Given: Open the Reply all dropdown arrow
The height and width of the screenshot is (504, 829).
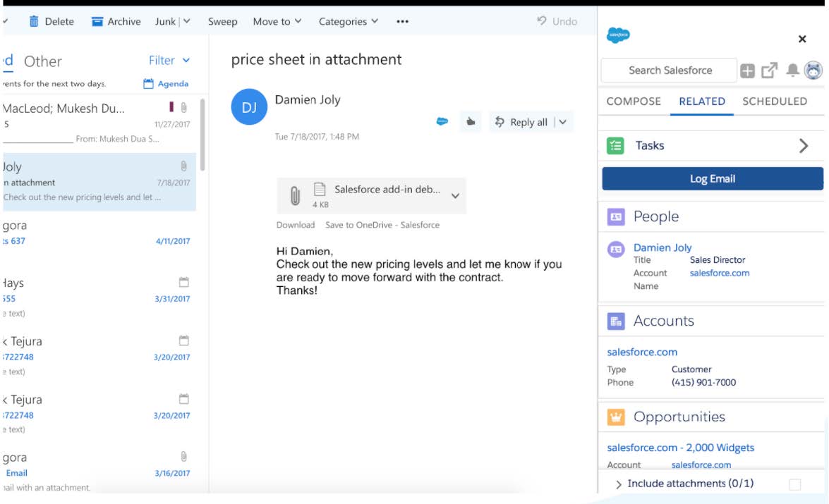Looking at the screenshot, I should [x=562, y=122].
